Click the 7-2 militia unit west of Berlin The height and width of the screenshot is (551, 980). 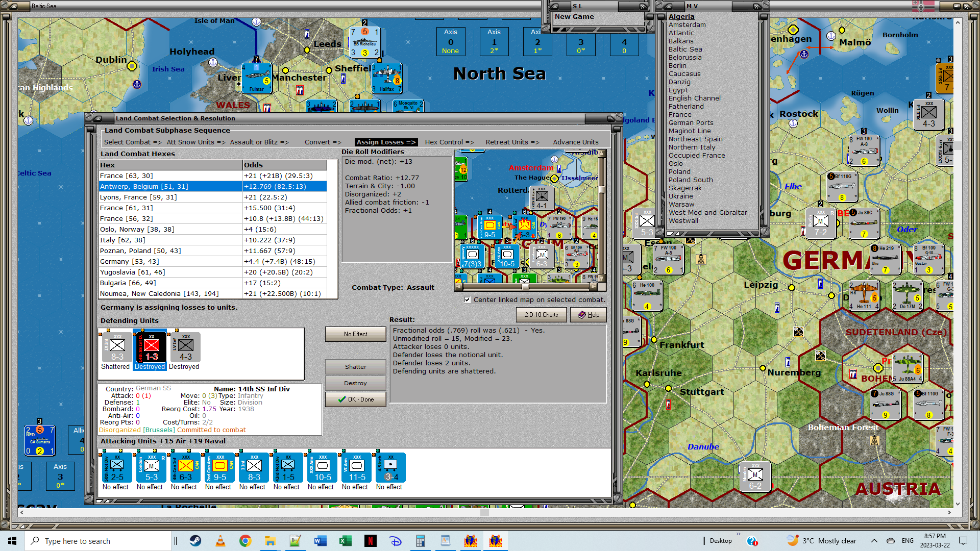(x=820, y=223)
